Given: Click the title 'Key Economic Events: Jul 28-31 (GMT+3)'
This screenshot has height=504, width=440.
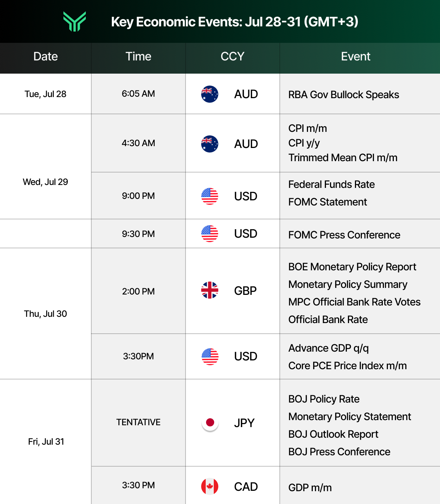Looking at the screenshot, I should (x=235, y=22).
